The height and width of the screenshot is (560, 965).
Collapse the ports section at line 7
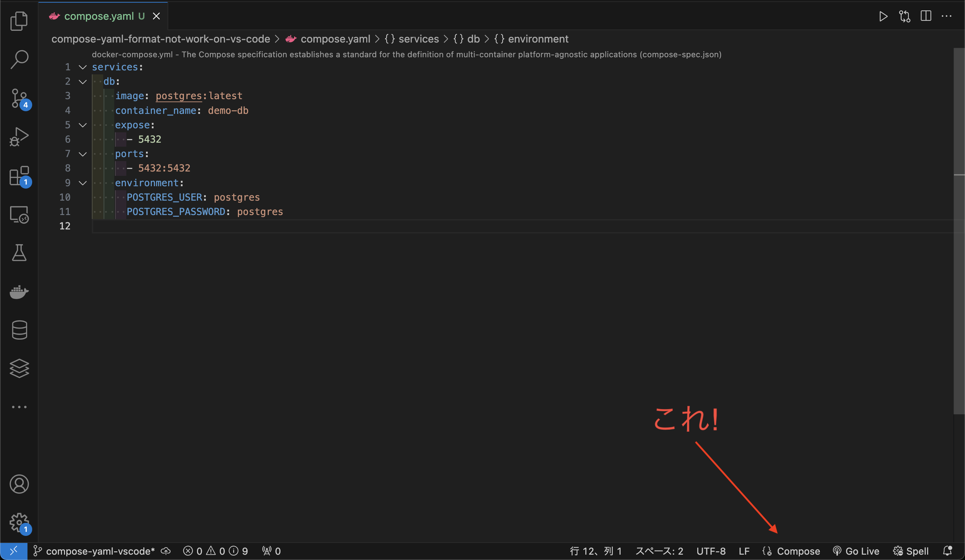(83, 154)
